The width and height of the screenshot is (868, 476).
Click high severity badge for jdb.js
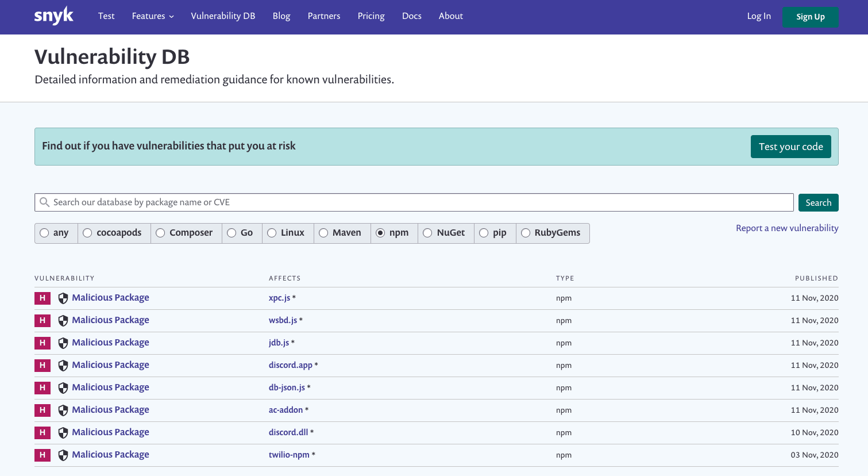43,343
